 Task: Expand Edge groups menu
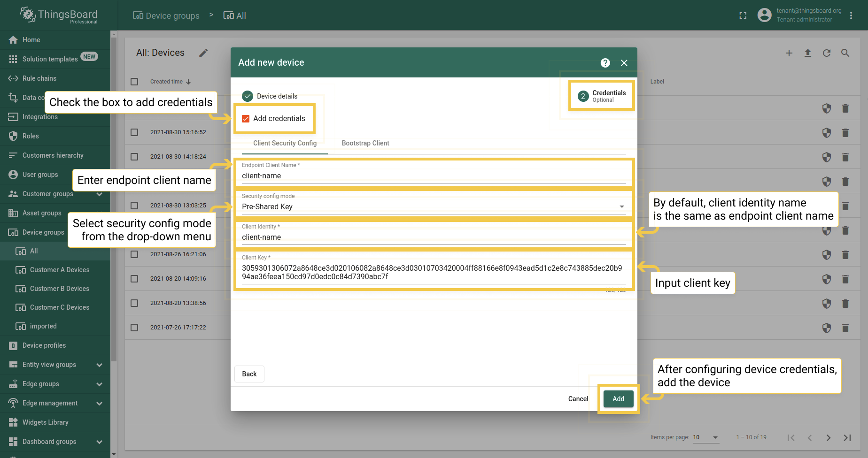click(99, 384)
